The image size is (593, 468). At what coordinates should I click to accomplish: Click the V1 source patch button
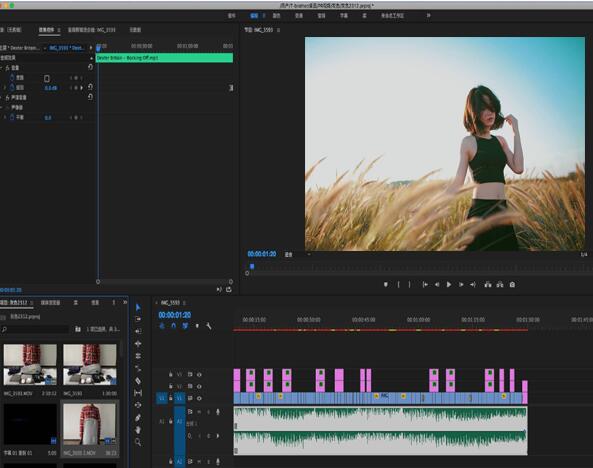pyautogui.click(x=161, y=398)
